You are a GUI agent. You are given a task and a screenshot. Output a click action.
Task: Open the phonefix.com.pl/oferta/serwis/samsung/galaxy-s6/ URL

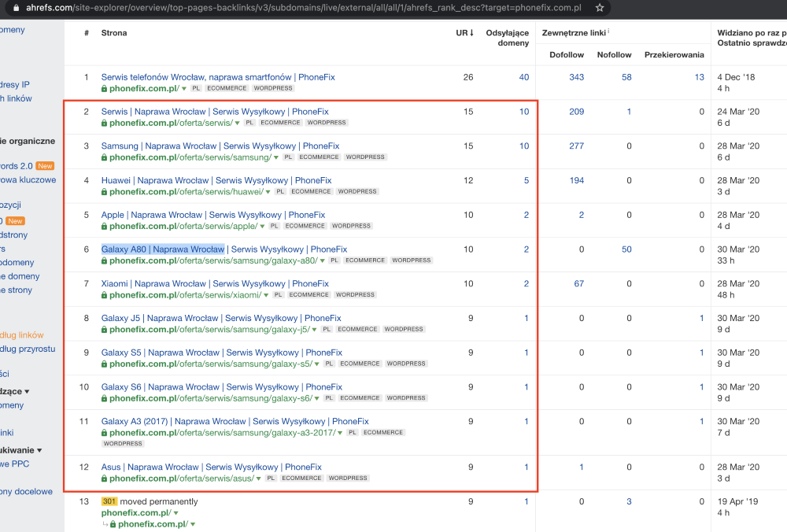211,398
